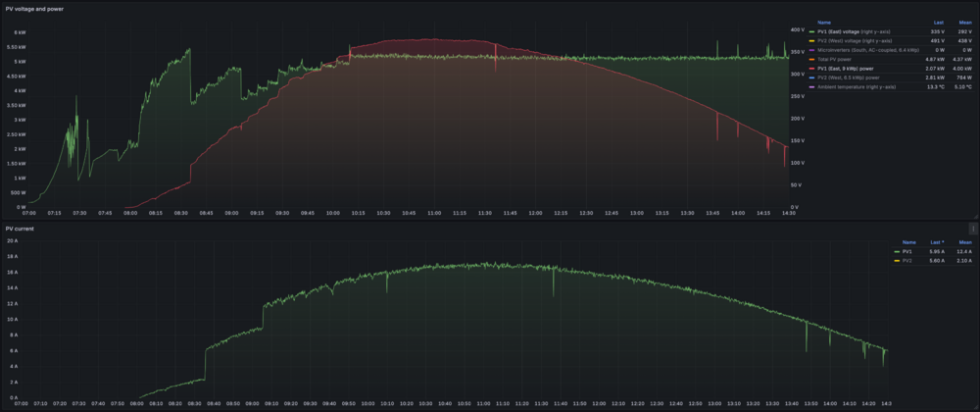Select the '491 V' last value
Screen dimensions: 980x412
coord(938,40)
